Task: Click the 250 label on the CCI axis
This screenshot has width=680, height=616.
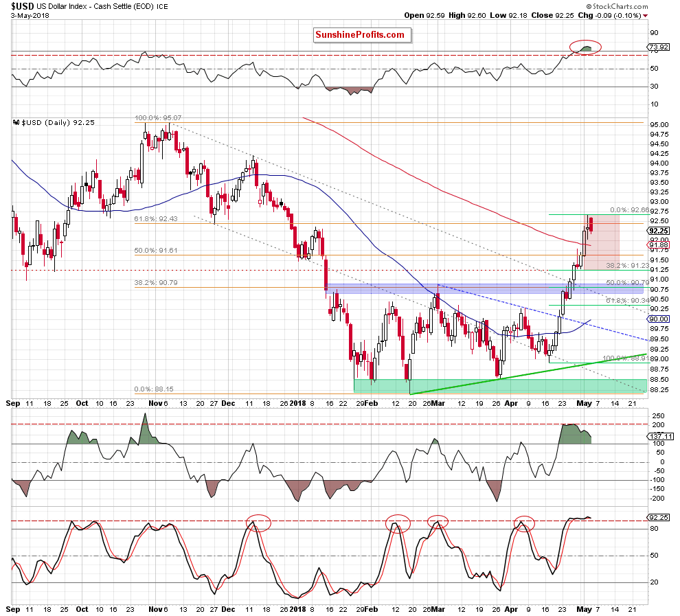Action: click(x=659, y=416)
